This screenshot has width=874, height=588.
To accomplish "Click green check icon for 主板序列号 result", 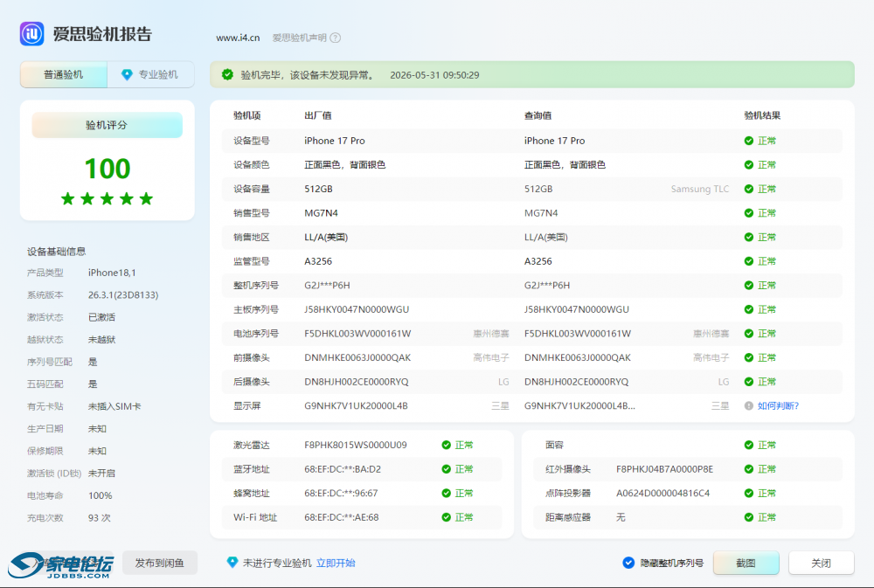I will [749, 309].
